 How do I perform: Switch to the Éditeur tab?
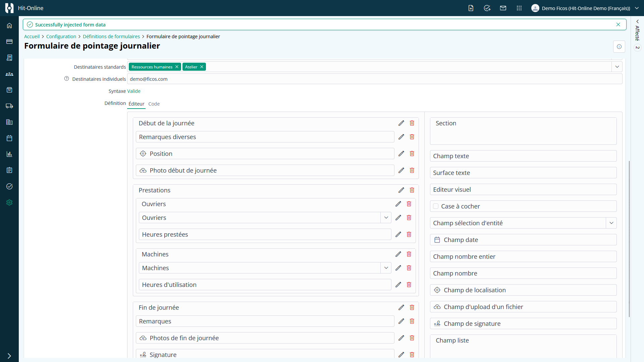(x=137, y=104)
